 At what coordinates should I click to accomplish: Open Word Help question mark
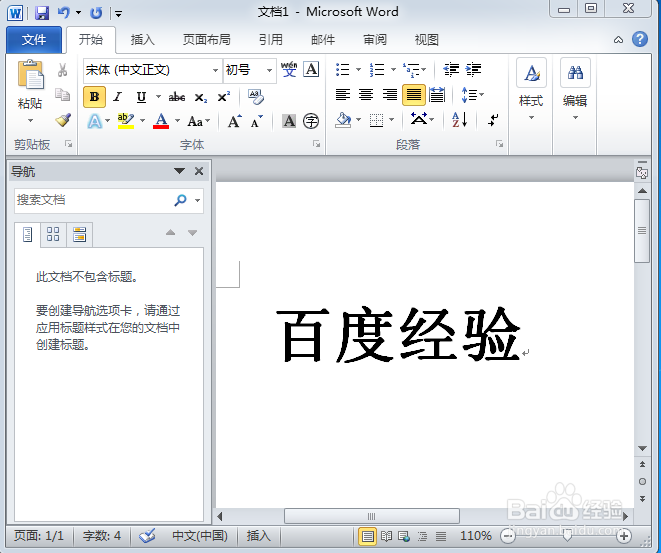point(640,39)
